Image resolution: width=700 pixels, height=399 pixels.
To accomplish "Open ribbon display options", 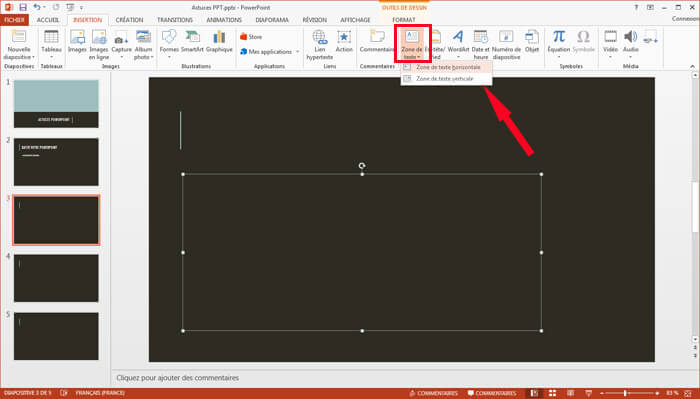I will [650, 8].
